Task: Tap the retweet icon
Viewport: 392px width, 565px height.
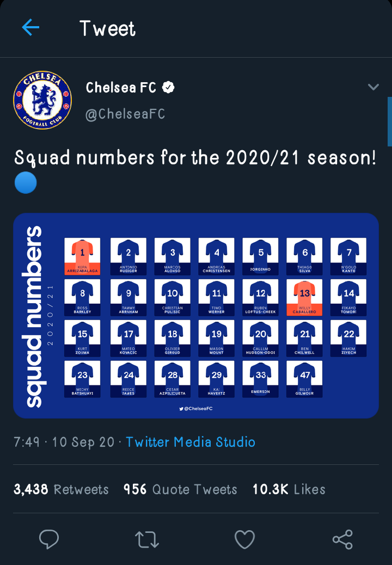Action: (x=146, y=539)
